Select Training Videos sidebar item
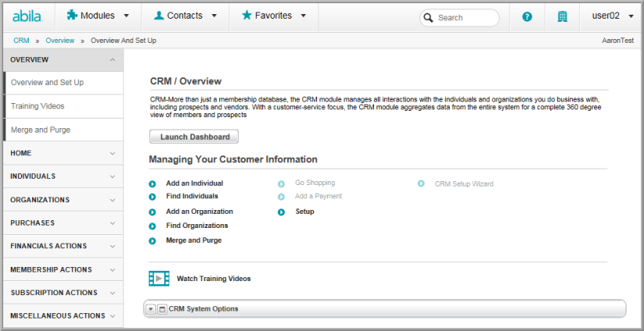 pos(63,106)
